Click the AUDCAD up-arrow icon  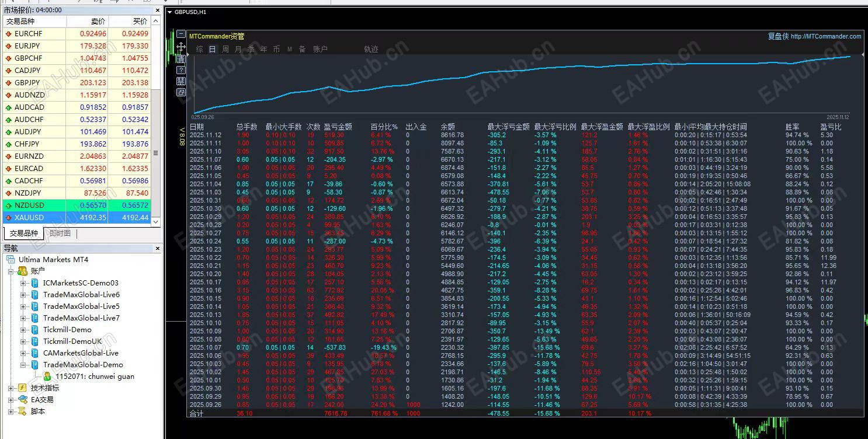pos(8,107)
